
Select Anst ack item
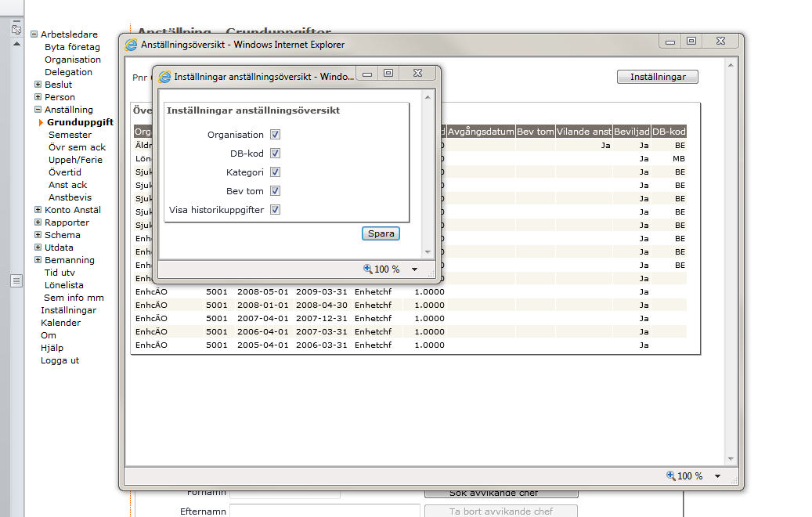point(68,185)
